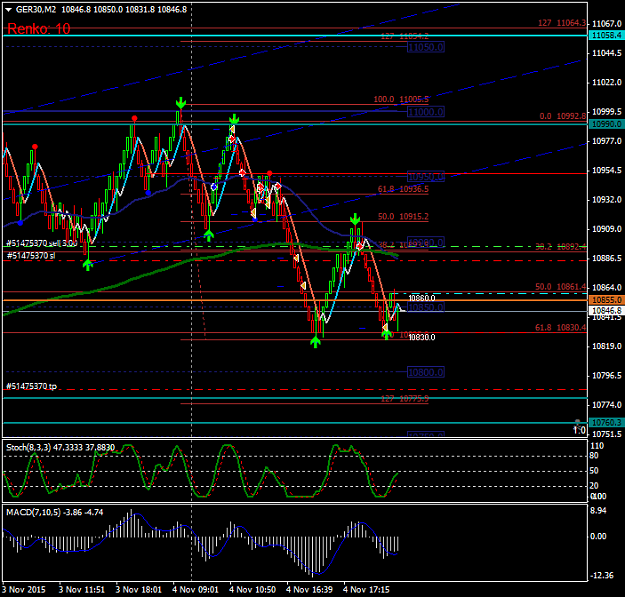The width and height of the screenshot is (625, 597).
Task: Click the 11067.0 value on the price scale
Action: pyautogui.click(x=607, y=24)
